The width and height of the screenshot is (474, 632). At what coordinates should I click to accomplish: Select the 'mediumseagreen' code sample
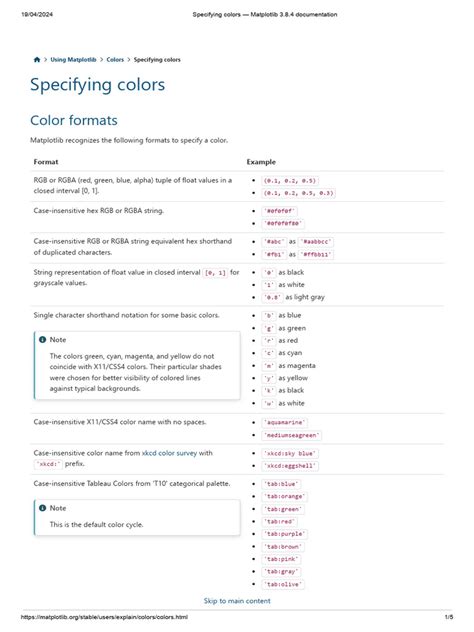(x=292, y=435)
